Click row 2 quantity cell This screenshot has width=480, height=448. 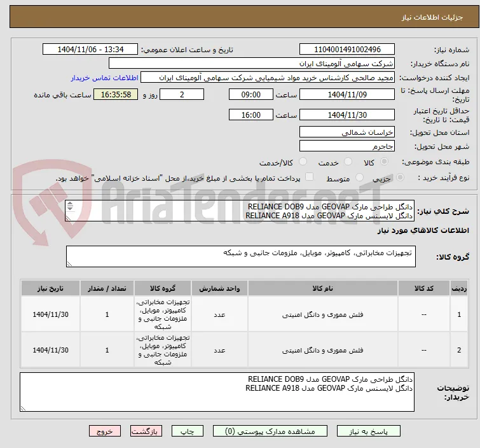pos(107,350)
